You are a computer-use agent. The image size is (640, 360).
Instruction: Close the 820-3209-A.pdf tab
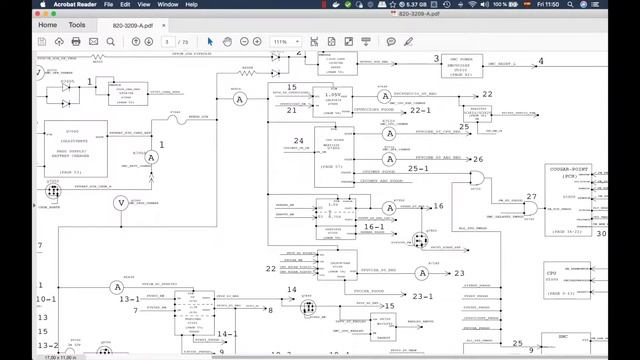(x=164, y=25)
